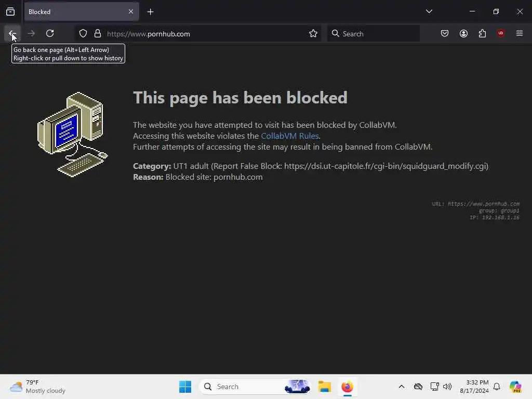Open the notifications bell icon
Viewport: 532px width, 399px height.
pyautogui.click(x=497, y=387)
